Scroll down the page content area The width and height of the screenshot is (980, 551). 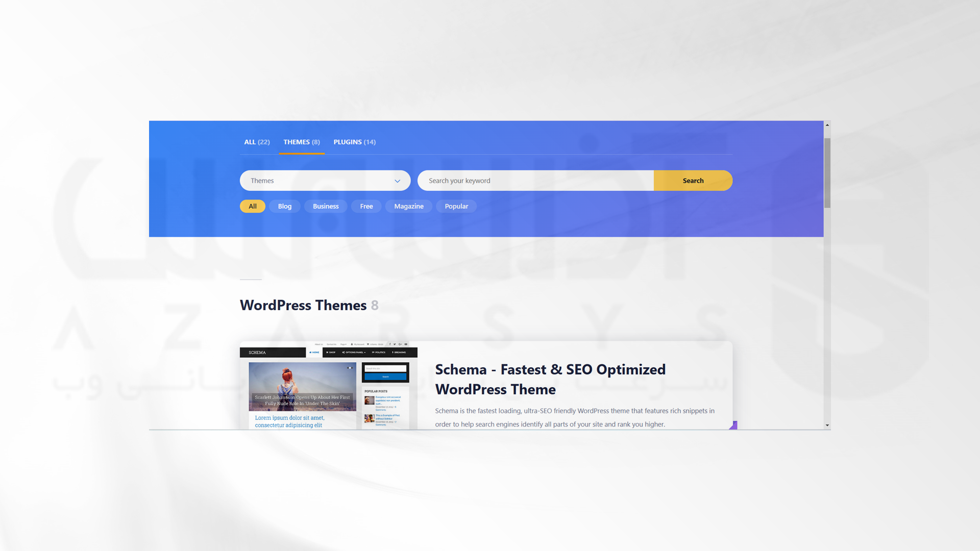pyautogui.click(x=827, y=425)
